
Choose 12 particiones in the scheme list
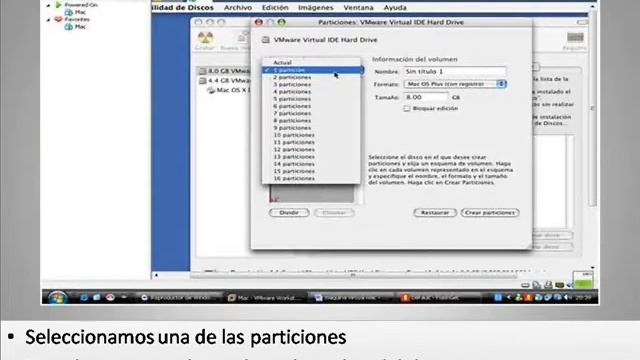[x=311, y=149]
